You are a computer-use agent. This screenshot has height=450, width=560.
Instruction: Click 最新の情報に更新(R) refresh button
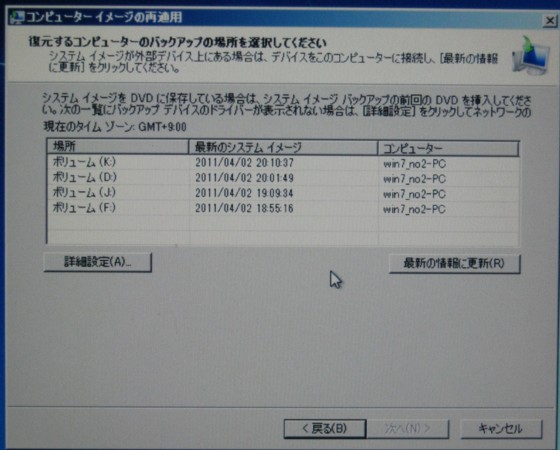click(x=454, y=264)
